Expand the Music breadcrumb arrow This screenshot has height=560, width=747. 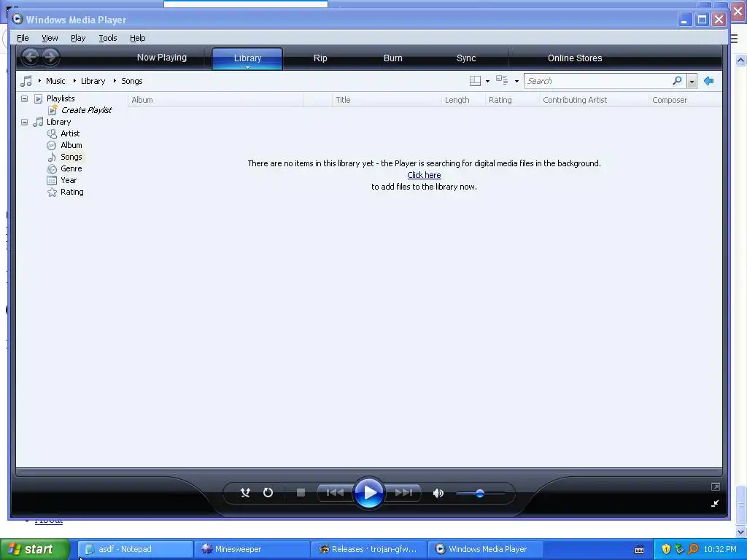coord(39,81)
